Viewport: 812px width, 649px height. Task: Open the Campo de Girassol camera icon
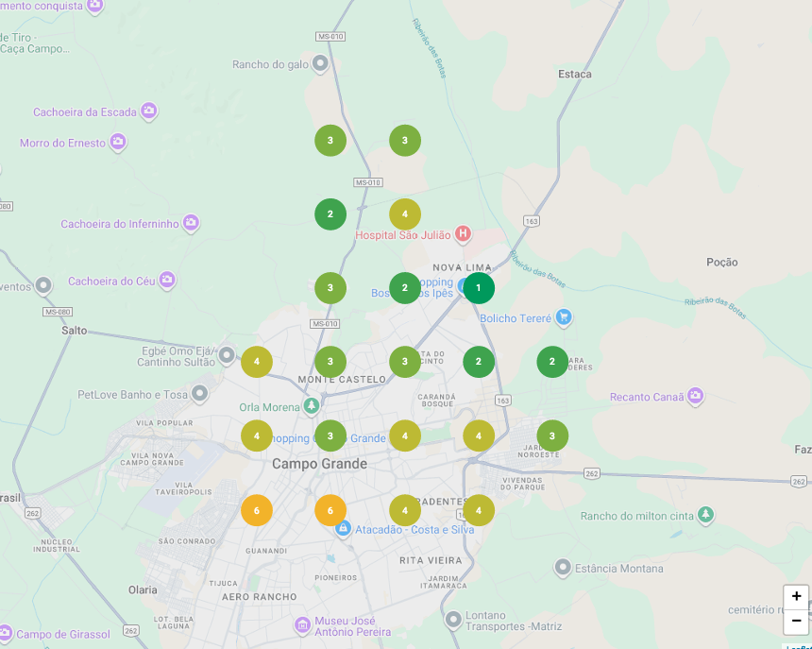pyautogui.click(x=4, y=632)
